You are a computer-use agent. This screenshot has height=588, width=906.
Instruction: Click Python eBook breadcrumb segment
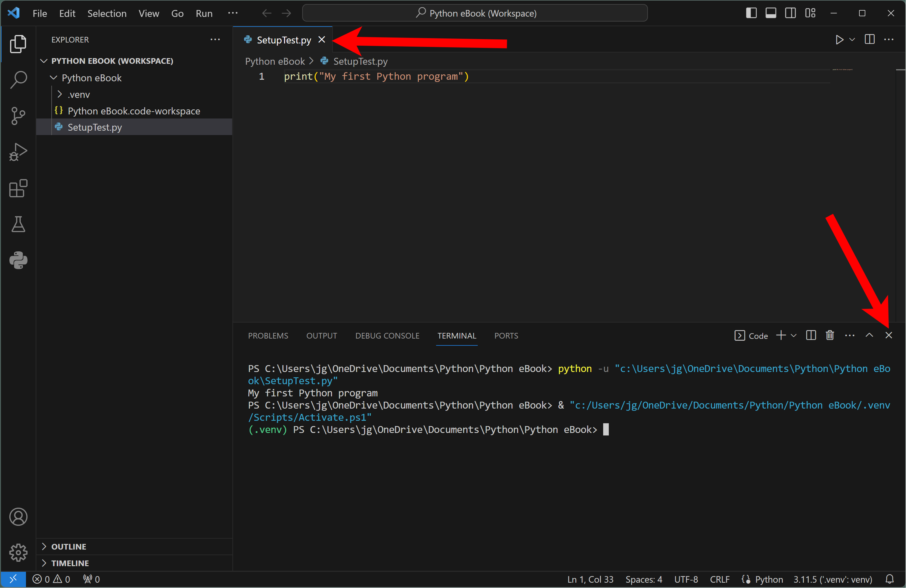274,61
